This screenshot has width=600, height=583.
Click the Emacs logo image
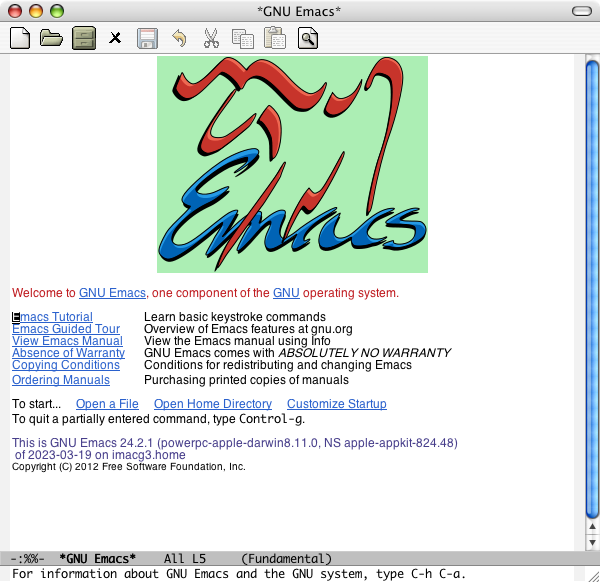pos(292,164)
